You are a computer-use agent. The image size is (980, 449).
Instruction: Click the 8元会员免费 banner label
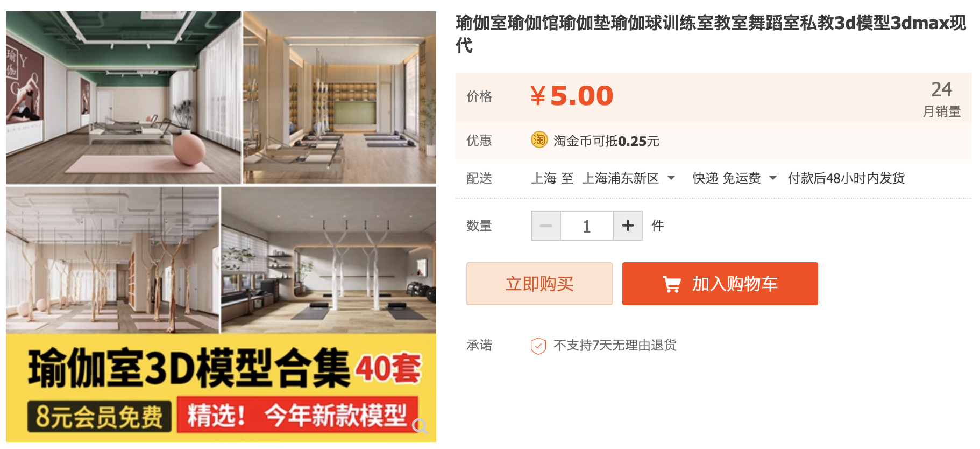(100, 416)
